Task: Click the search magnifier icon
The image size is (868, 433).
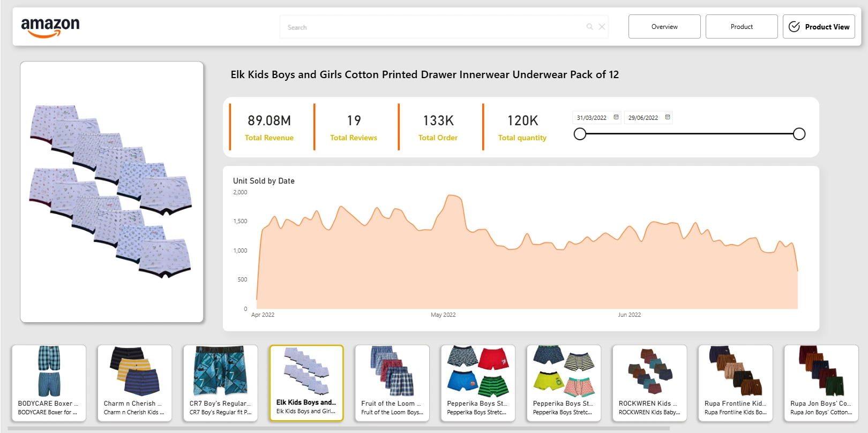Action: [x=589, y=27]
